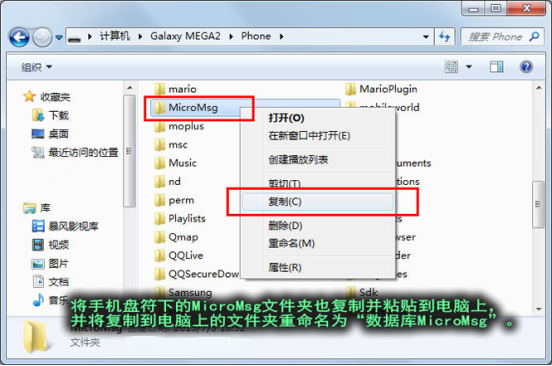The width and height of the screenshot is (552, 366).
Task: Go back with the blue Back arrow
Action: pos(19,37)
